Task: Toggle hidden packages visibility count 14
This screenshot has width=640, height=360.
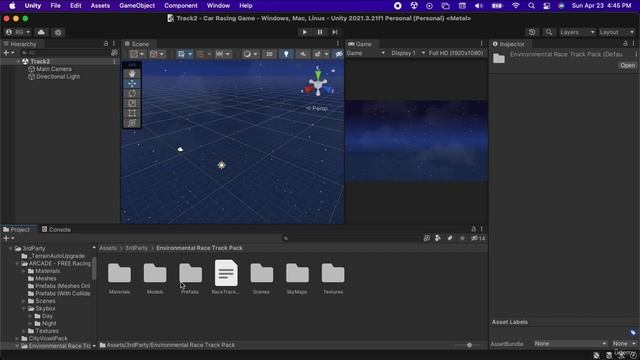Action: click(x=478, y=238)
